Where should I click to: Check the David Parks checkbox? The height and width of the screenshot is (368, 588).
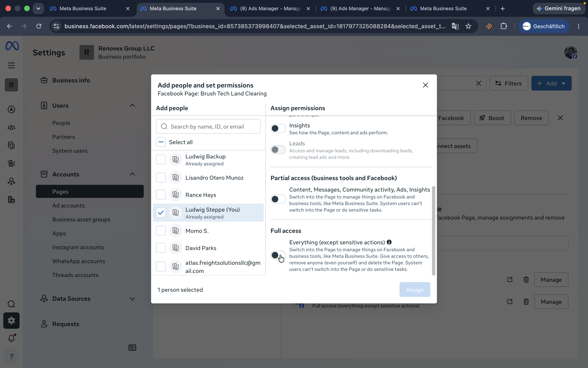(161, 248)
